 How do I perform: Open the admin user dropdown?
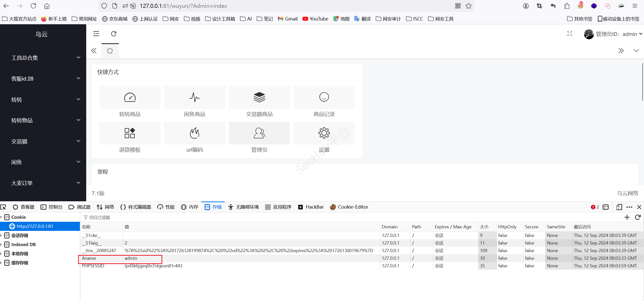(x=617, y=34)
